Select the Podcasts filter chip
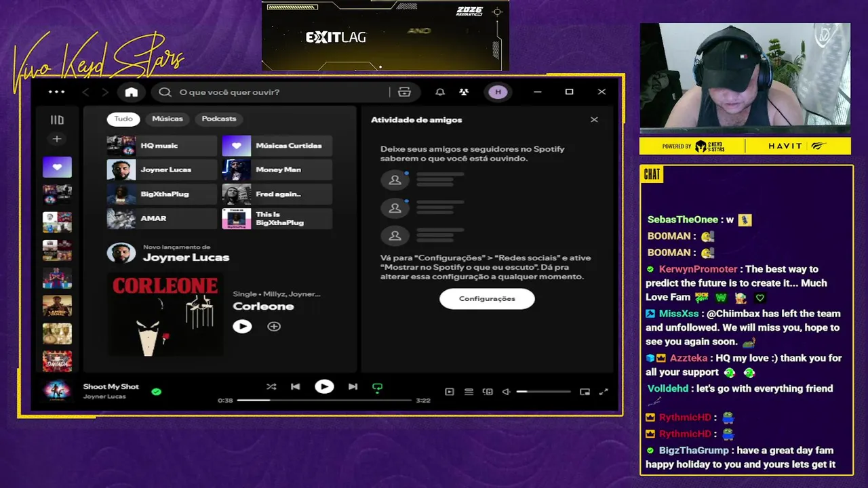Screen dimensions: 868x488 click(x=219, y=119)
